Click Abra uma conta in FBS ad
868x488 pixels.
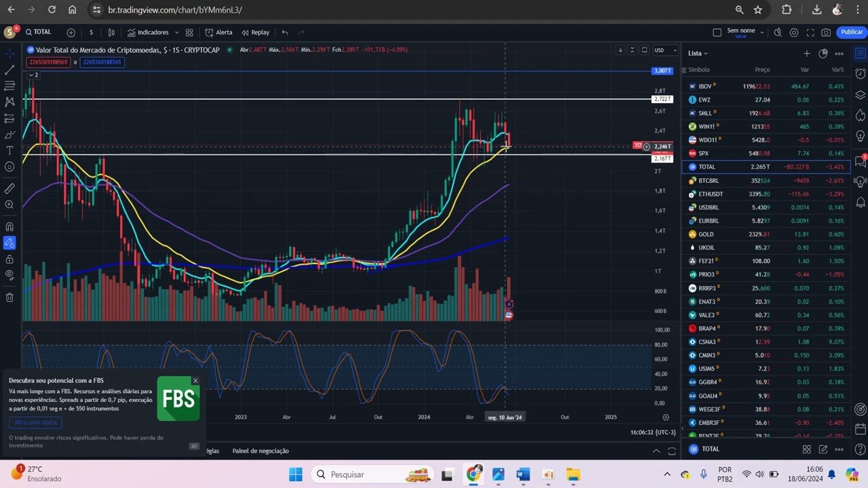coord(35,422)
